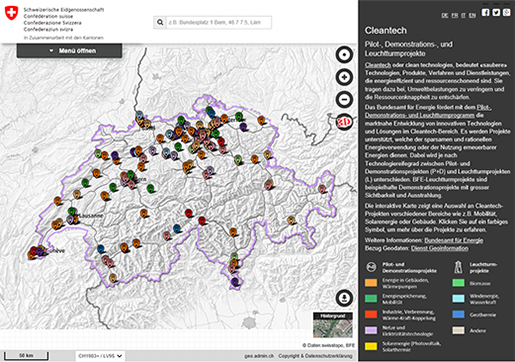Open the 'Bundesamt für Energie' link
Image resolution: width=515 pixels, height=362 pixels.
453,240
